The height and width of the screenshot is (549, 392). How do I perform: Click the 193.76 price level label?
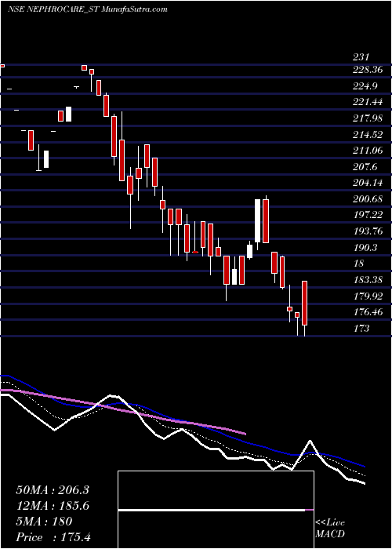pos(368,231)
